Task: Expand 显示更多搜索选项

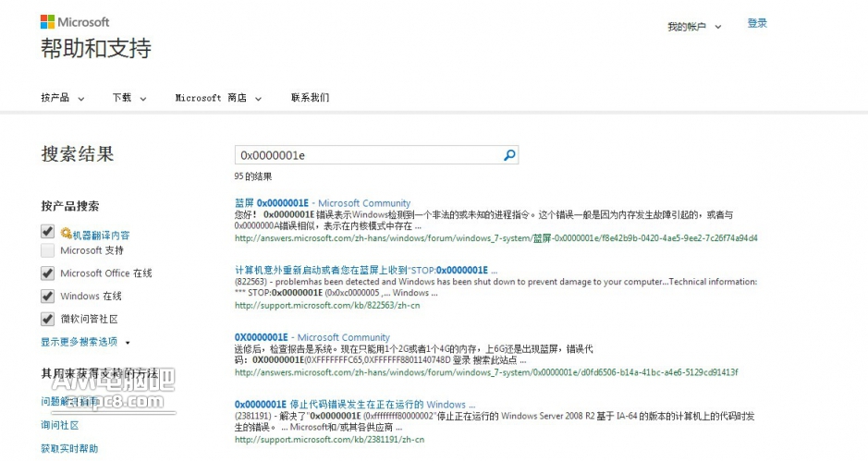Action: click(x=85, y=342)
